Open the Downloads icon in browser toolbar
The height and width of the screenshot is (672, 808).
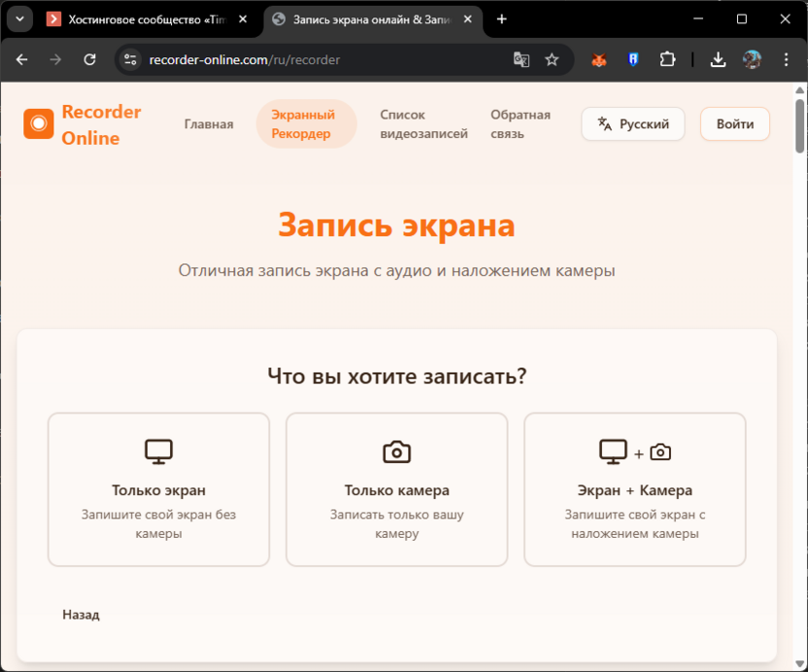pyautogui.click(x=718, y=59)
